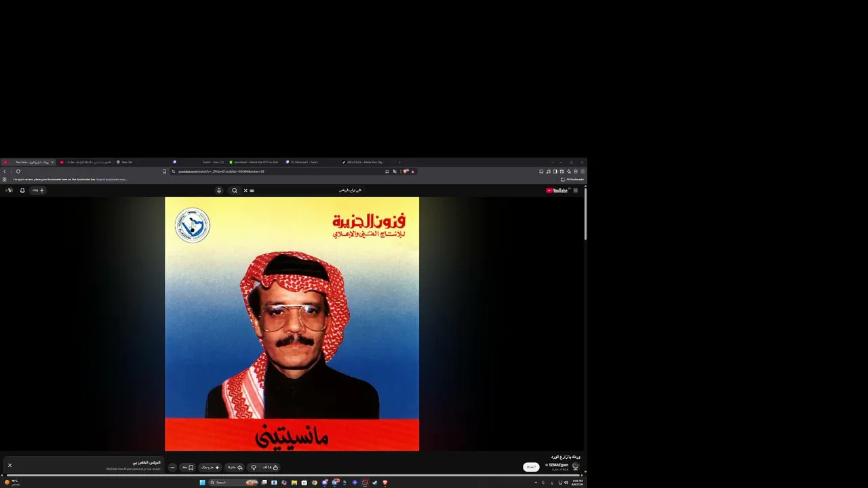Screen dimensions: 868x488
Task: Click the YouTube create plus button
Action: (38, 190)
